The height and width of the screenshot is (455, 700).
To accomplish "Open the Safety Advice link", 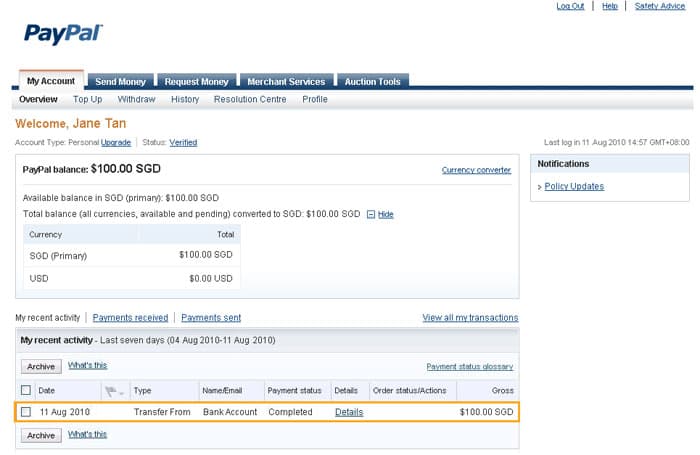I will (659, 6).
